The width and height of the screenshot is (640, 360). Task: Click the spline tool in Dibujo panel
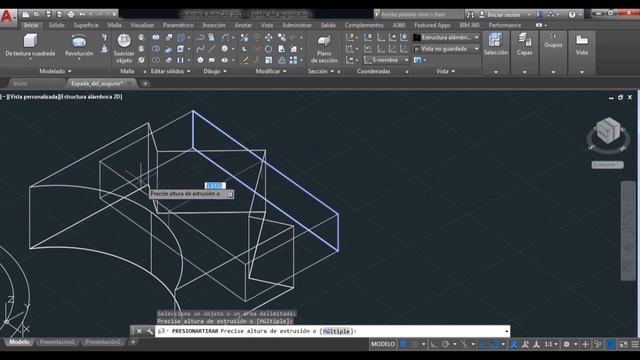pyautogui.click(x=200, y=49)
